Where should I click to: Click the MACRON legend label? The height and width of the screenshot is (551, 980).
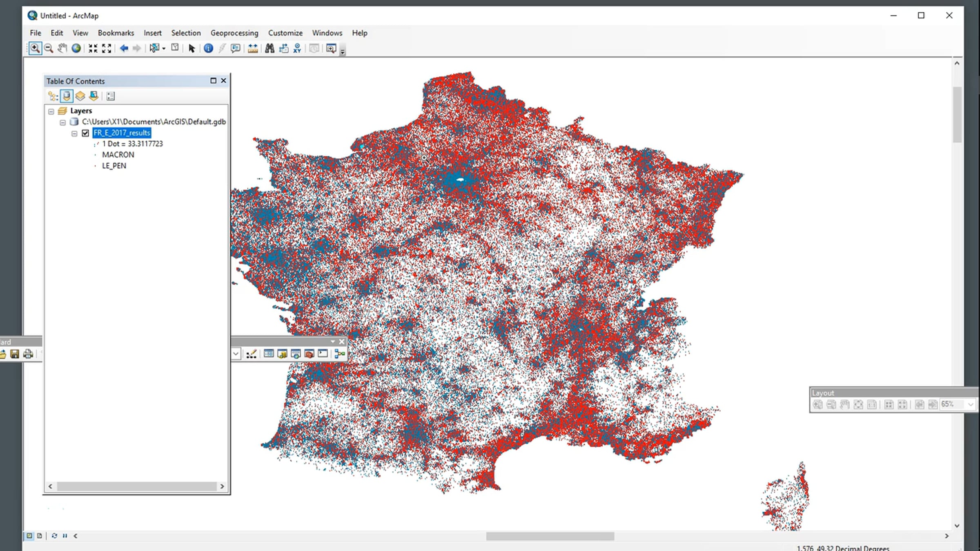118,155
